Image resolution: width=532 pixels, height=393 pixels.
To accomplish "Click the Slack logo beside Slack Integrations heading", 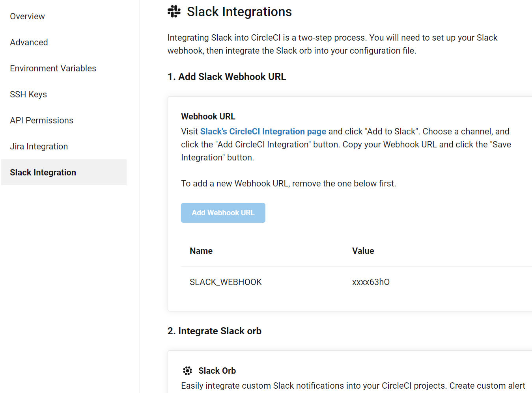I will tap(173, 11).
